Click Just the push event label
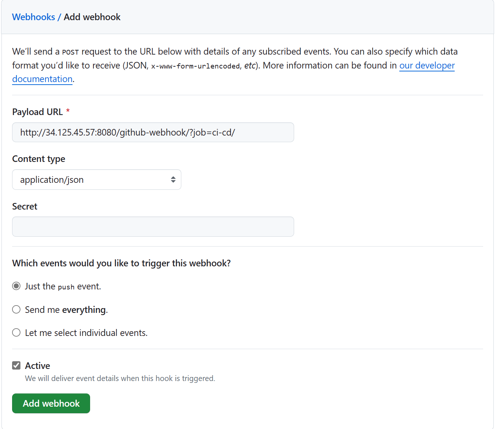Image resolution: width=504 pixels, height=429 pixels. coord(63,286)
